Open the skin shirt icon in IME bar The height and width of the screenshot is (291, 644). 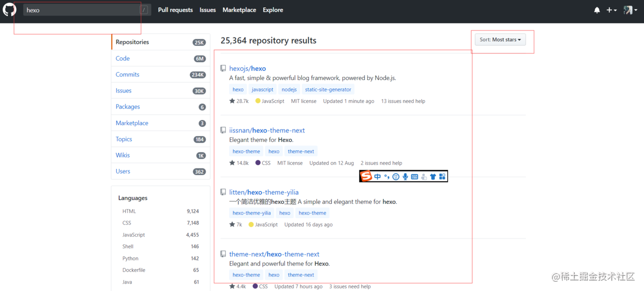tap(433, 177)
